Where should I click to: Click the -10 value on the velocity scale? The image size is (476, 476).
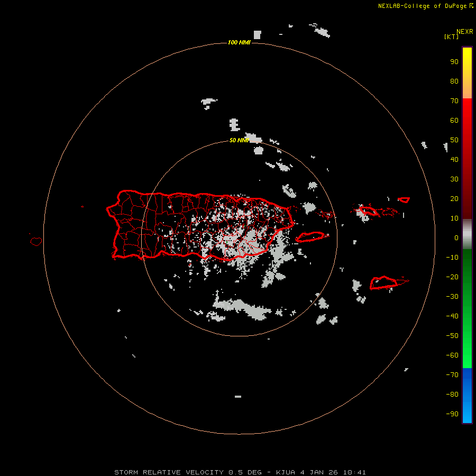tap(452, 258)
